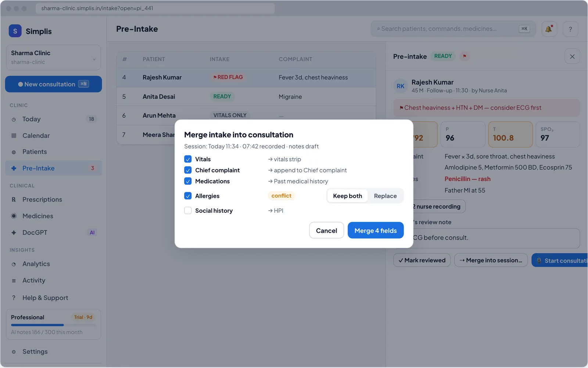Click the Mark reviewed button
Viewport: 588px width, 368px height.
tap(422, 260)
